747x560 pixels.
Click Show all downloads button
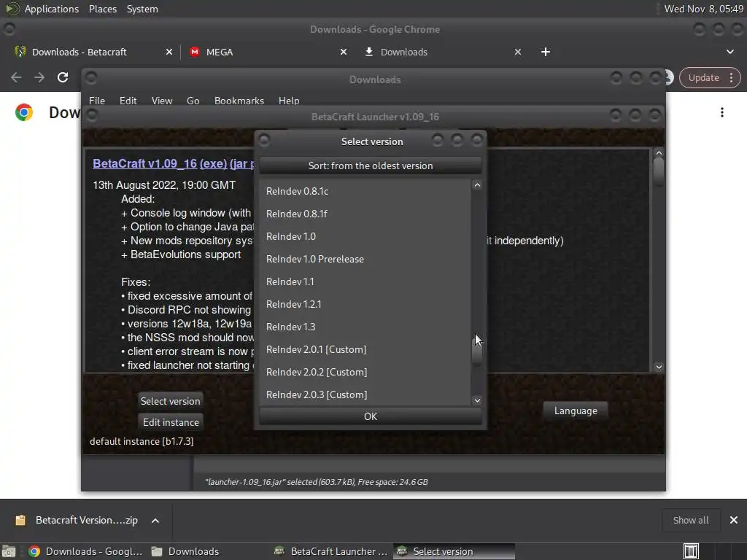point(690,520)
